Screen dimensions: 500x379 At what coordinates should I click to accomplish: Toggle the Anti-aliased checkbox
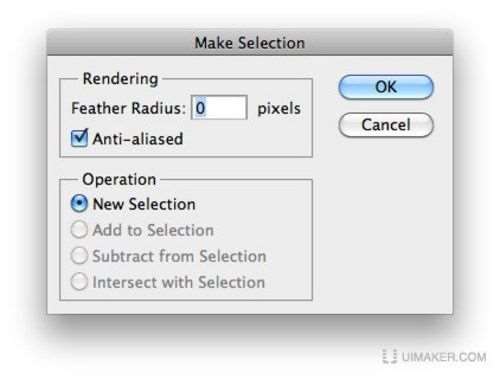[x=79, y=138]
